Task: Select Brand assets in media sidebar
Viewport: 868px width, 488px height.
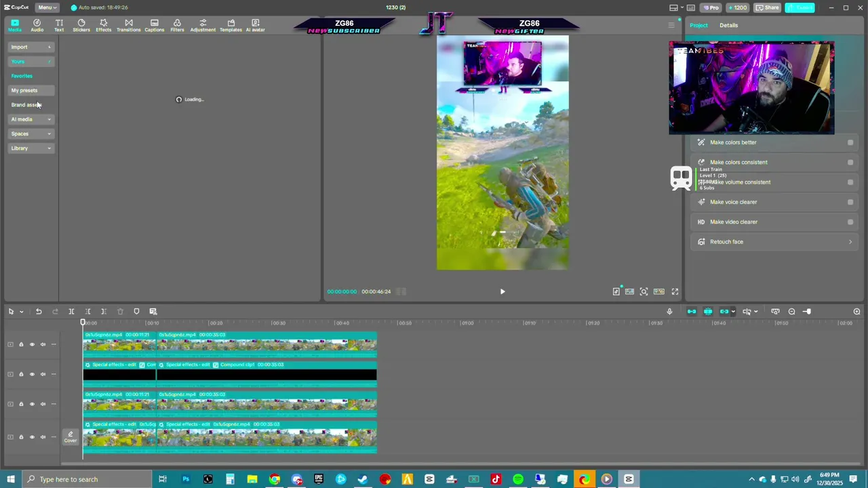Action: (x=26, y=105)
